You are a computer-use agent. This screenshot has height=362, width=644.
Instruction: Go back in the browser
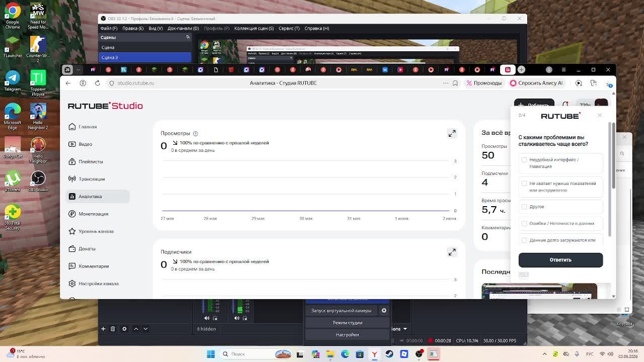pyautogui.click(x=68, y=83)
